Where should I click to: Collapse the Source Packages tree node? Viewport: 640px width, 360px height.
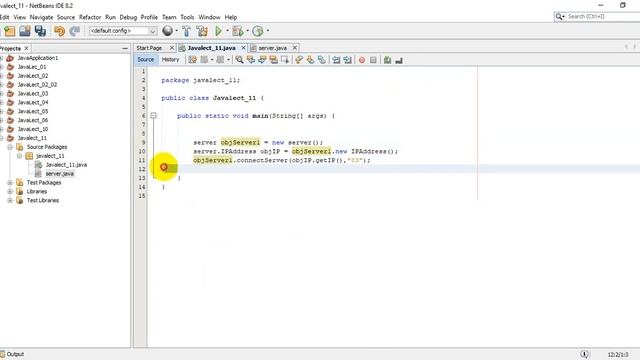[x=10, y=147]
